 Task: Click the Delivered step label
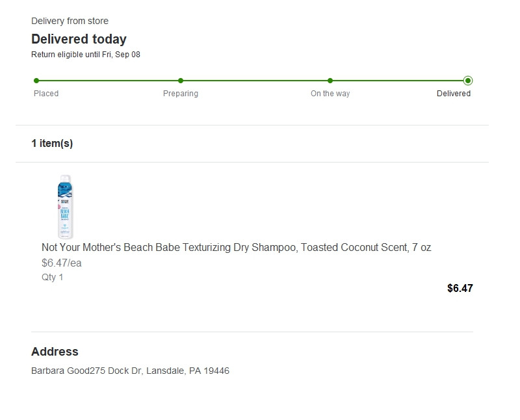pyautogui.click(x=454, y=94)
